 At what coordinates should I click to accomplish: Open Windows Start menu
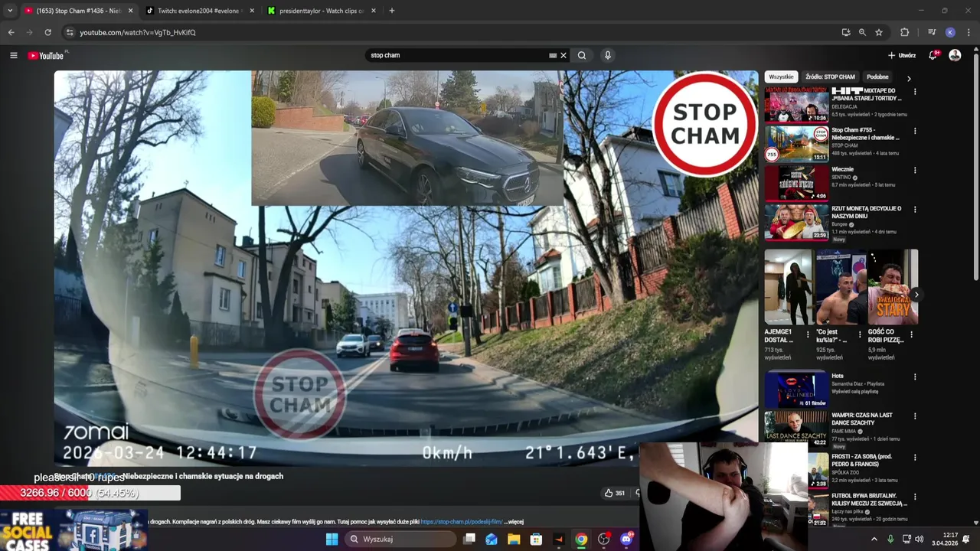pos(332,539)
